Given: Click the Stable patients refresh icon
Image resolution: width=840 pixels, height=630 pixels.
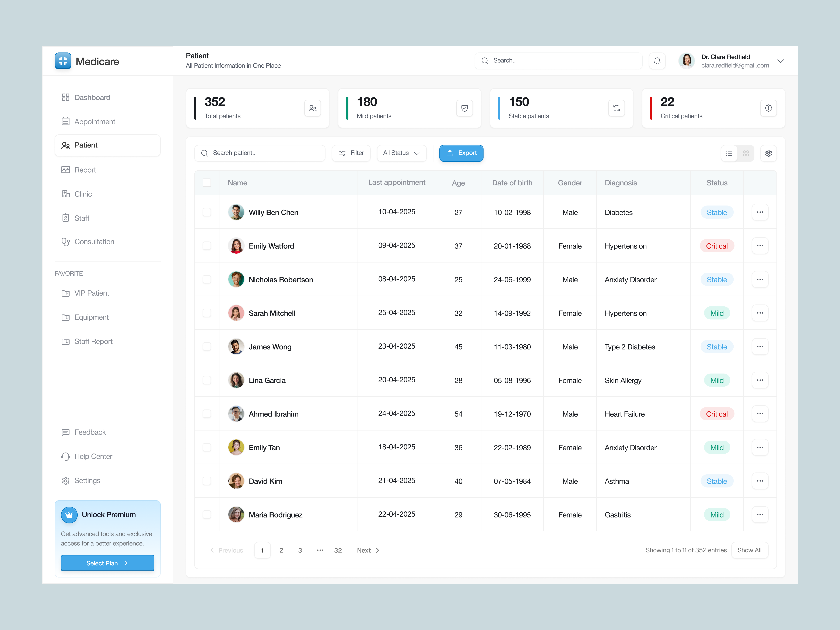Looking at the screenshot, I should [616, 108].
